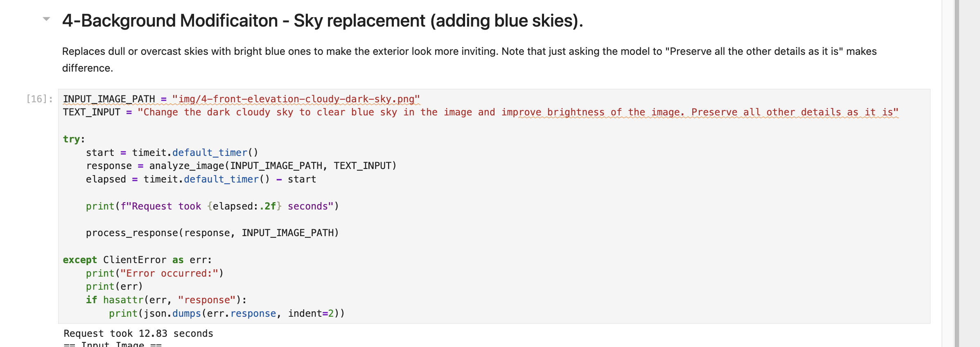980x347 pixels.
Task: Click the INPUT_IMAGE_PATH variable name
Action: click(109, 99)
